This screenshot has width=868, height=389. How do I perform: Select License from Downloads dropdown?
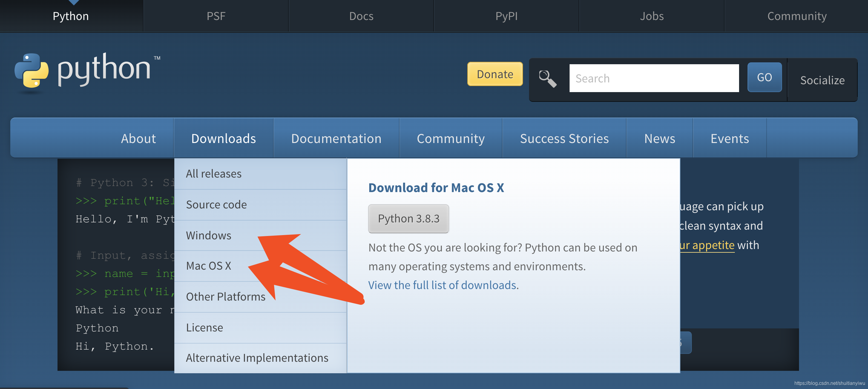click(261, 327)
